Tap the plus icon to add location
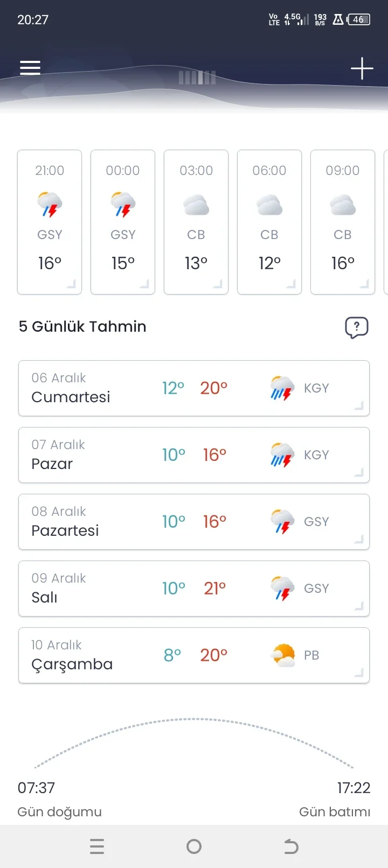 coord(362,68)
